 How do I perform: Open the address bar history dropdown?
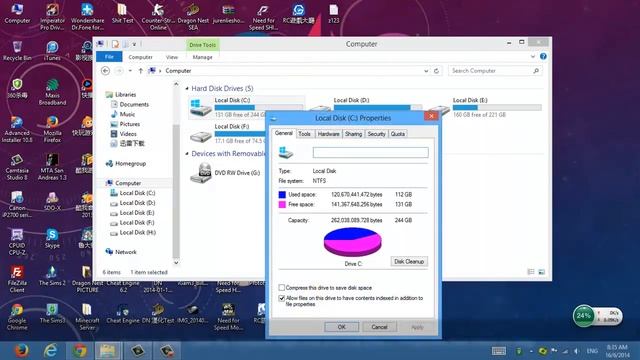[426, 71]
